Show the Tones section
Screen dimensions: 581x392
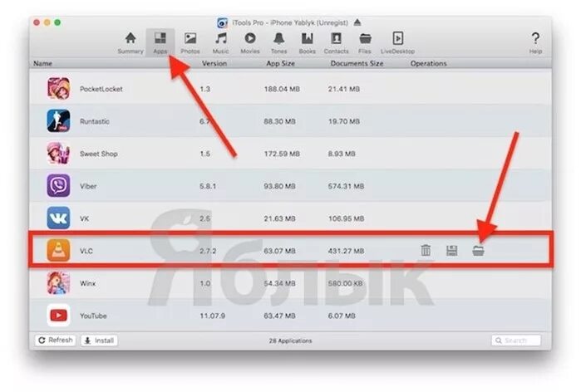pyautogui.click(x=278, y=43)
